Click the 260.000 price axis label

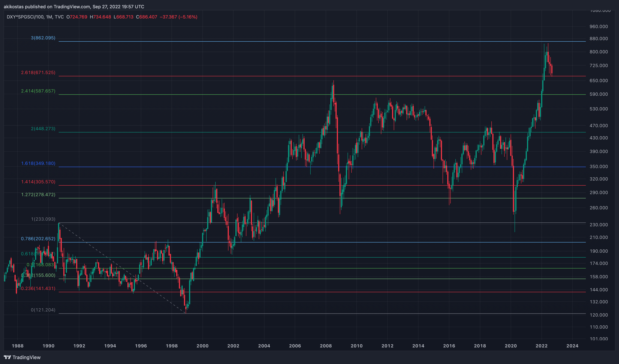(x=599, y=208)
